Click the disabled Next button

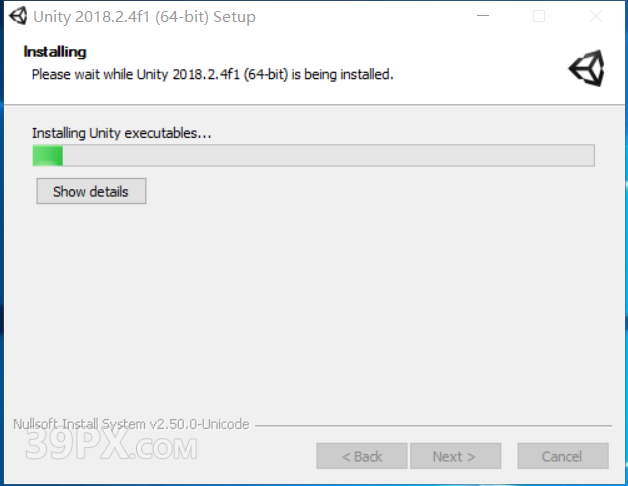point(455,456)
